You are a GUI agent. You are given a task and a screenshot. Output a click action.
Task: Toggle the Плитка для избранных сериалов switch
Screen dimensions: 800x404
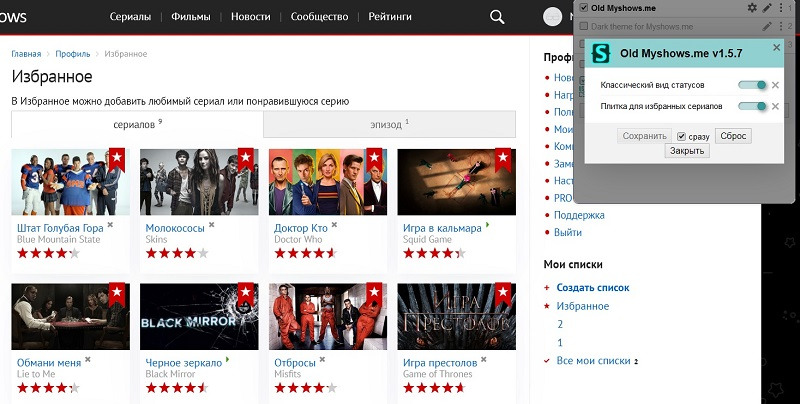pyautogui.click(x=753, y=107)
